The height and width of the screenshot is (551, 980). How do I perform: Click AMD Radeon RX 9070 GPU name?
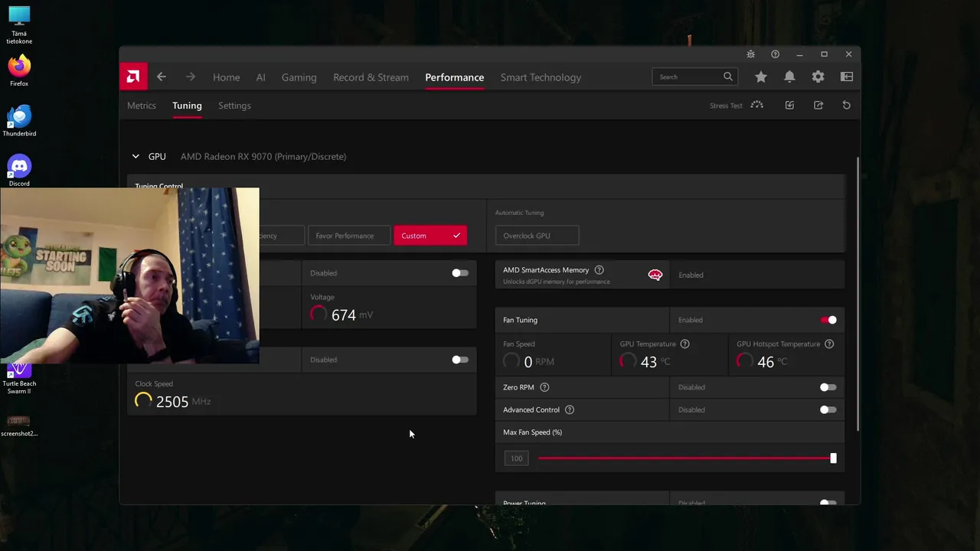[x=263, y=156]
